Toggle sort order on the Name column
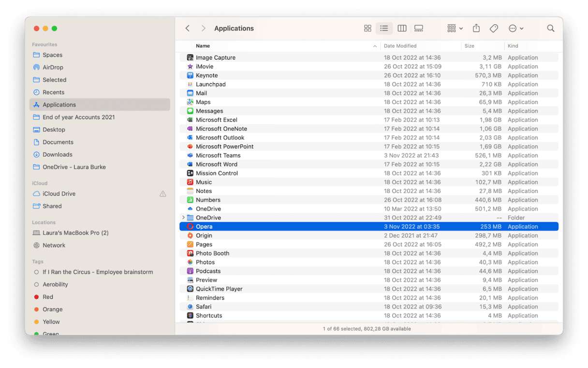The height and width of the screenshot is (368, 588). tap(203, 46)
